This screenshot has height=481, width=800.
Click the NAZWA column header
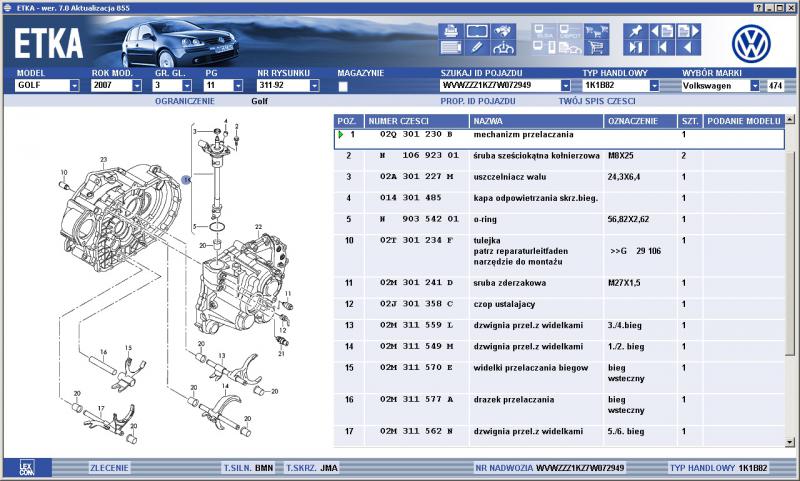coord(536,121)
